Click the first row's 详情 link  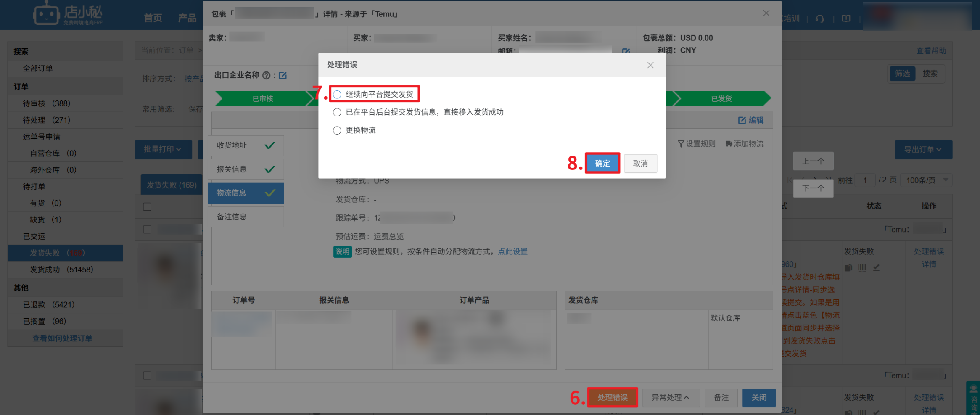[929, 264]
